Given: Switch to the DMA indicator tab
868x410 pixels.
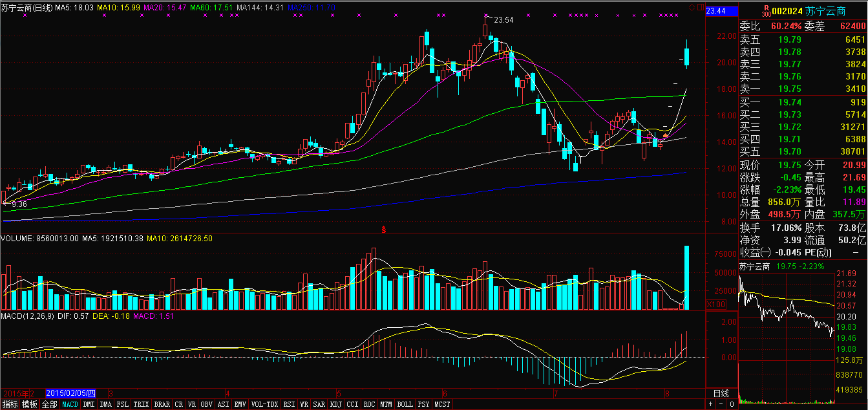Looking at the screenshot, I should (x=106, y=404).
